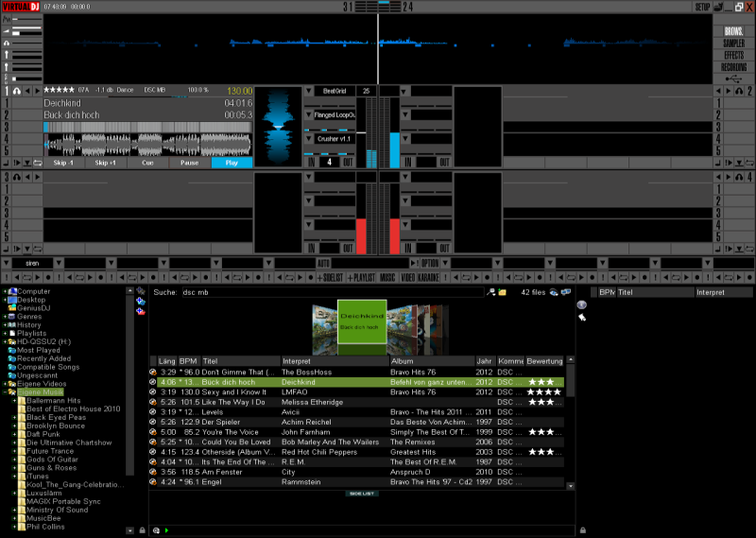Click in the Suche search field

tap(331, 293)
